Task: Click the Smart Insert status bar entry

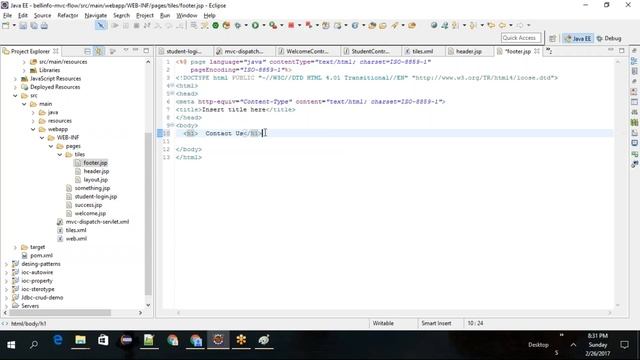Action: point(436,323)
